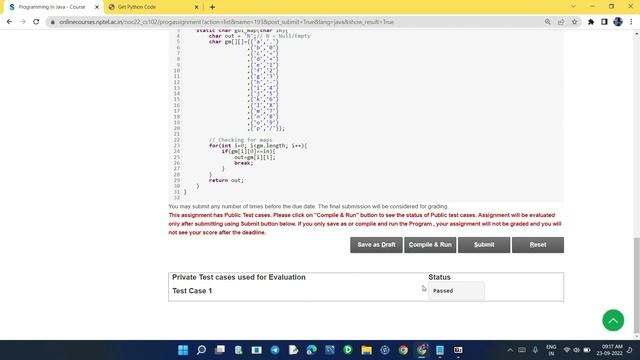
Task: Reload the current page
Action: 36,22
